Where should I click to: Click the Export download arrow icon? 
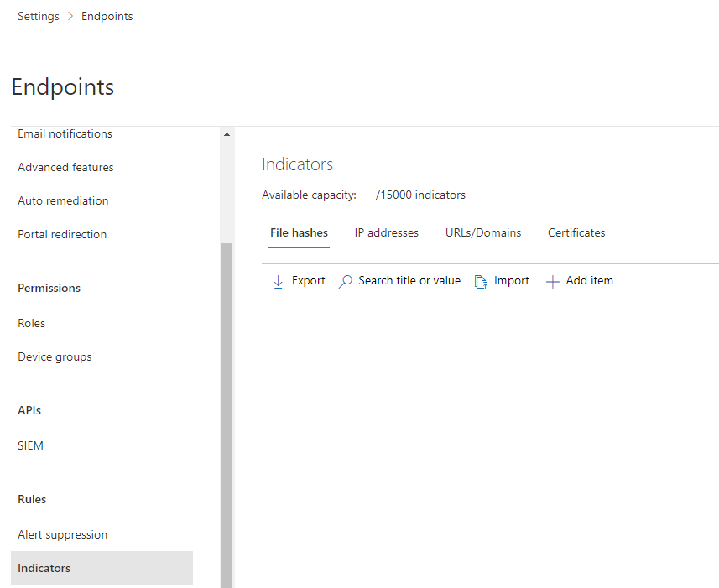[x=278, y=281]
